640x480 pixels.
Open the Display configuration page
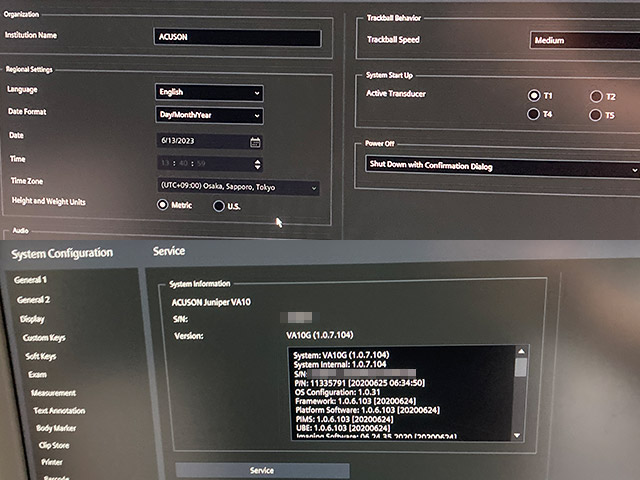point(32,319)
